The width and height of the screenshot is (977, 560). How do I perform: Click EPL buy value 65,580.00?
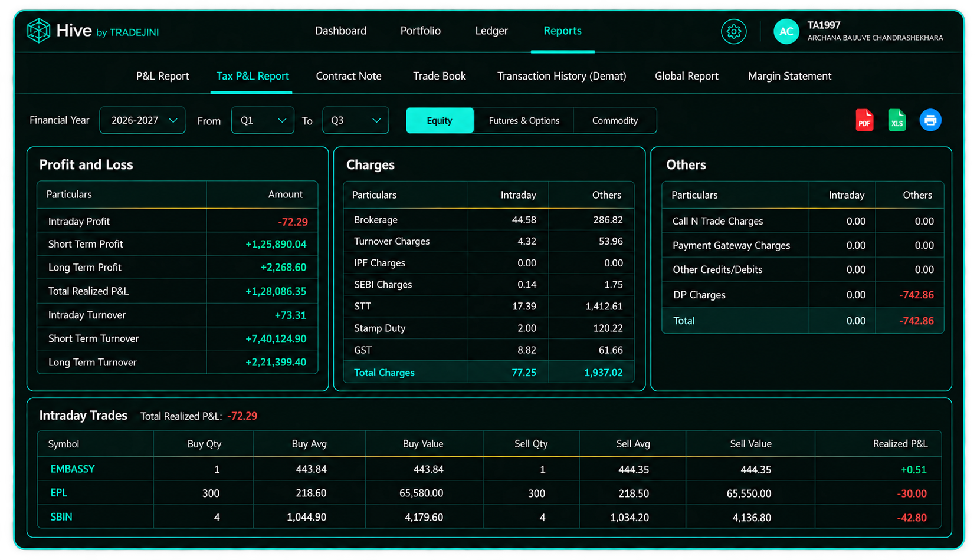coord(421,493)
